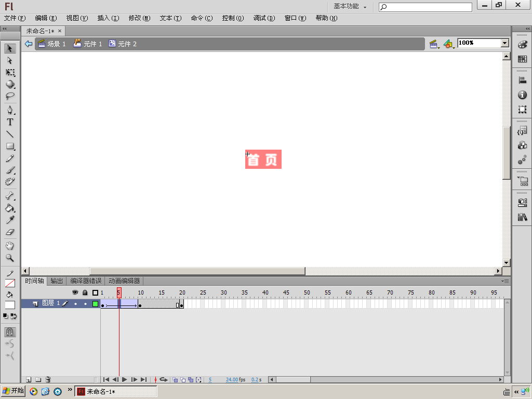The width and height of the screenshot is (532, 399).
Task: Go to 元件 1 in breadcrumb
Action: click(x=88, y=44)
